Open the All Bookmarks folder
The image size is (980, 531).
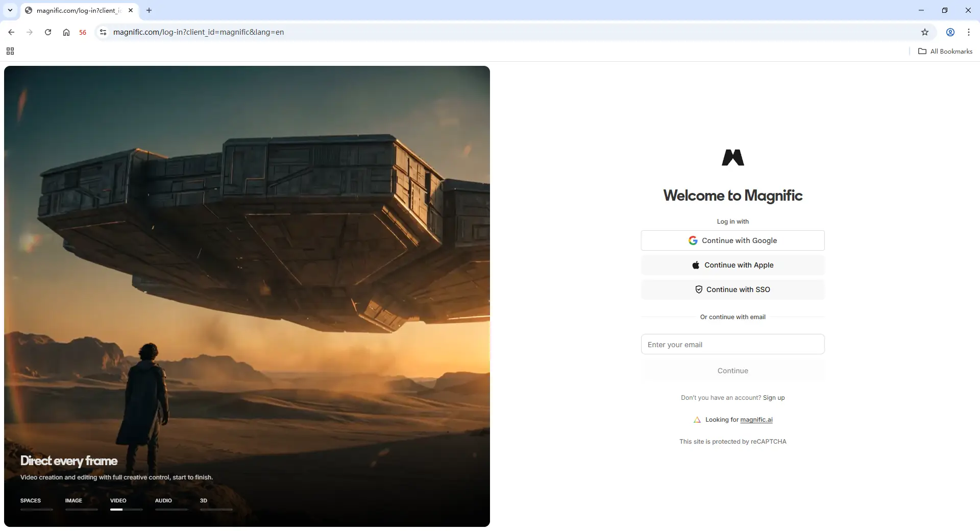(945, 51)
